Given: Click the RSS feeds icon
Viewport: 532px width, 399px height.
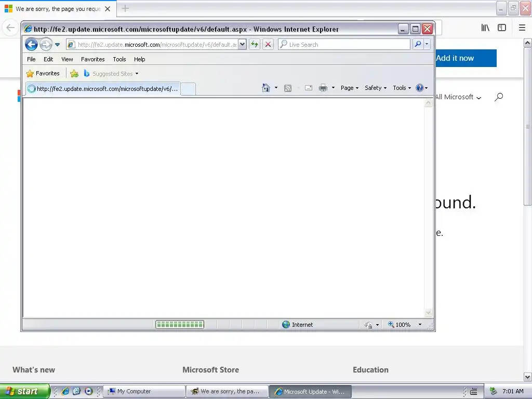Looking at the screenshot, I should (288, 88).
